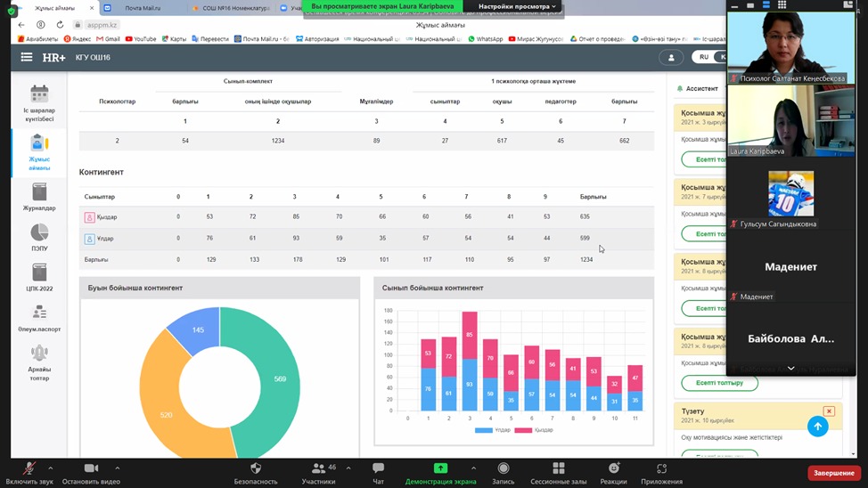The height and width of the screenshot is (488, 868).
Task: Open Журналдар section in sidebar
Action: (39, 197)
